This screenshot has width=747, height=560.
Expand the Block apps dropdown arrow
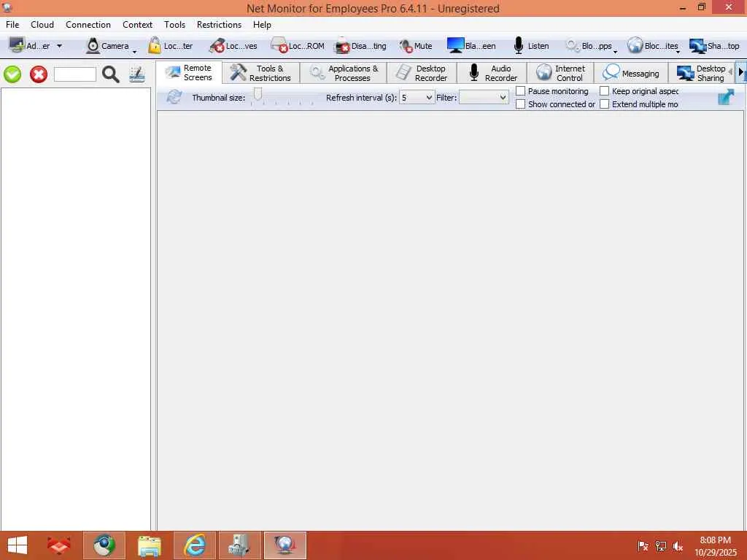click(616, 52)
